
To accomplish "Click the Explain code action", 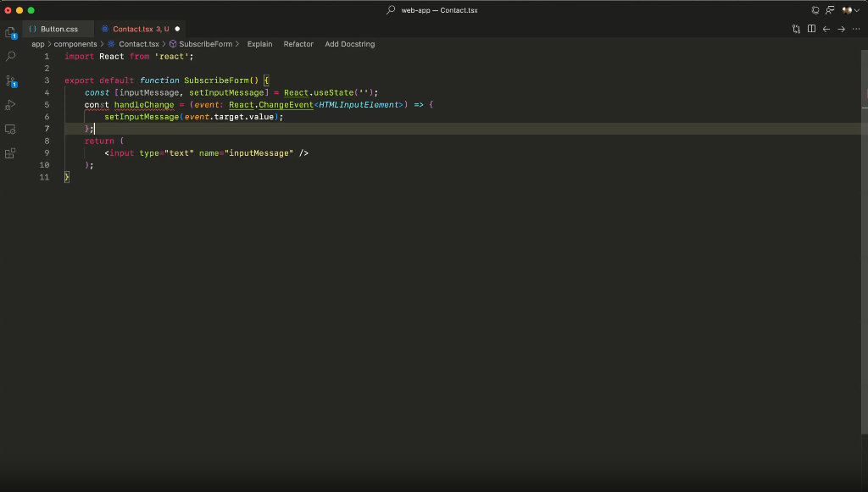I will 259,44.
